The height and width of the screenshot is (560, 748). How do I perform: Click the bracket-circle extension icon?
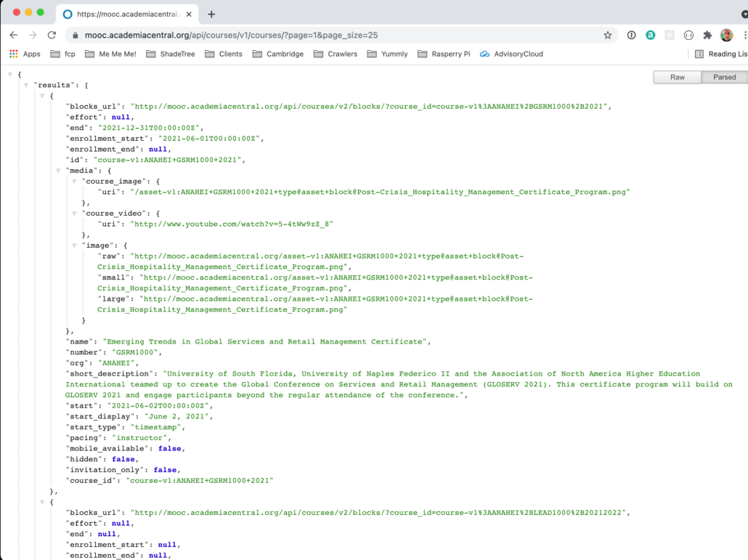pos(688,35)
